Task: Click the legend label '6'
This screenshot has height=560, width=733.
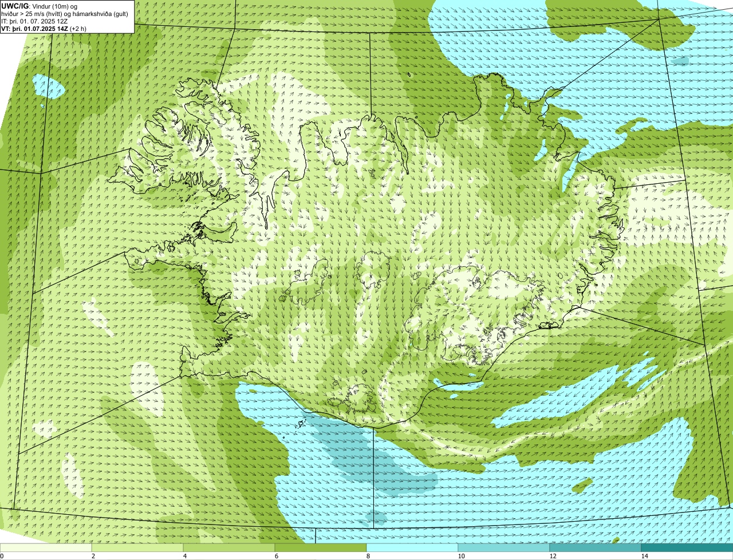Action: [276, 556]
